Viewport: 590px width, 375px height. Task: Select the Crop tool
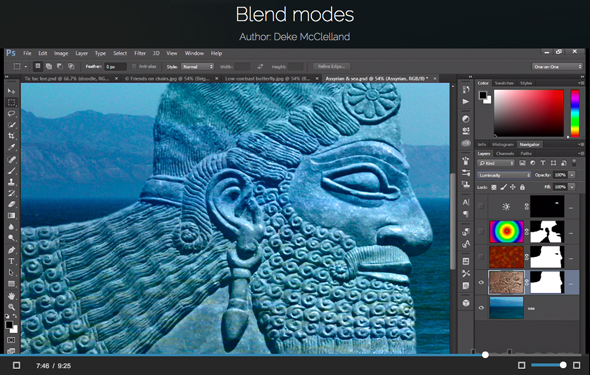11,136
